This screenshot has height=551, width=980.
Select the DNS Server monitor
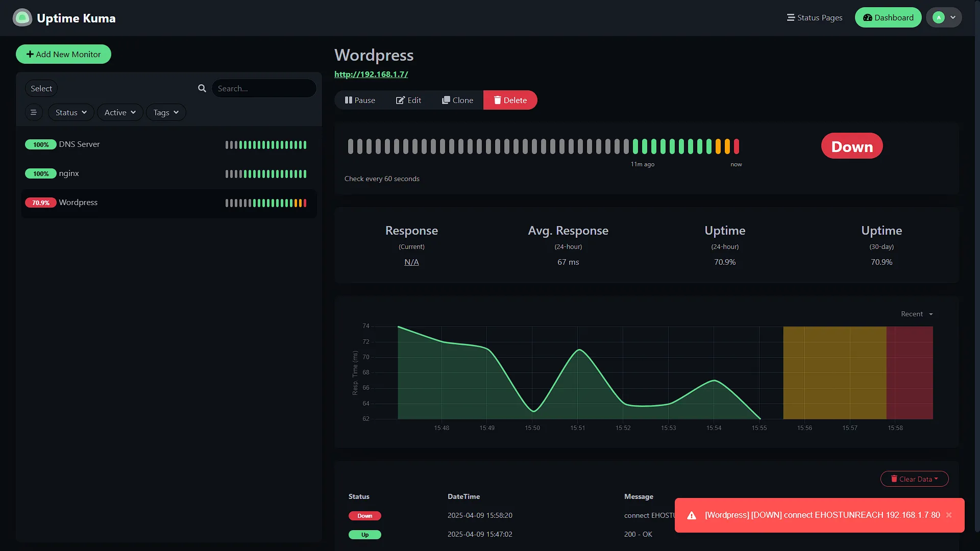(x=168, y=144)
